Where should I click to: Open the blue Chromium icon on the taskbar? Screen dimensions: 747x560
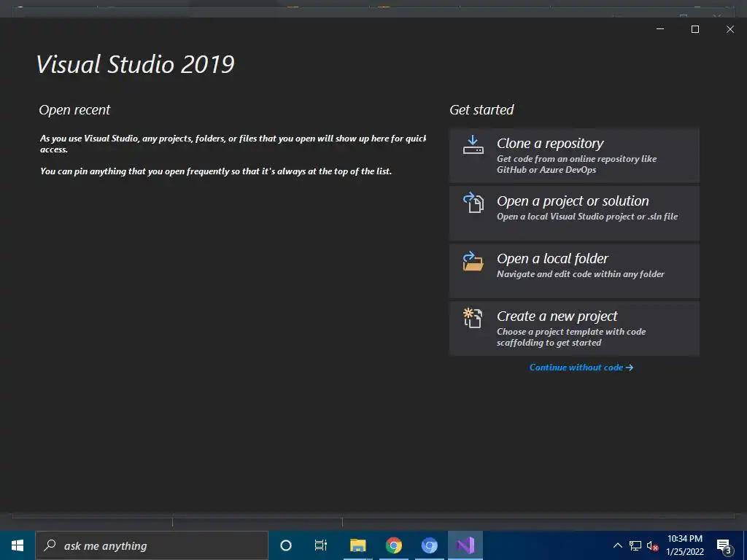coord(429,545)
